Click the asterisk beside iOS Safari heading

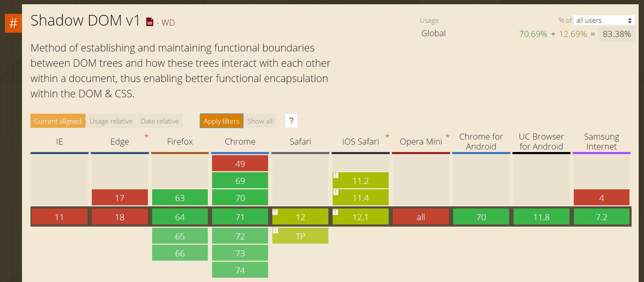point(387,136)
